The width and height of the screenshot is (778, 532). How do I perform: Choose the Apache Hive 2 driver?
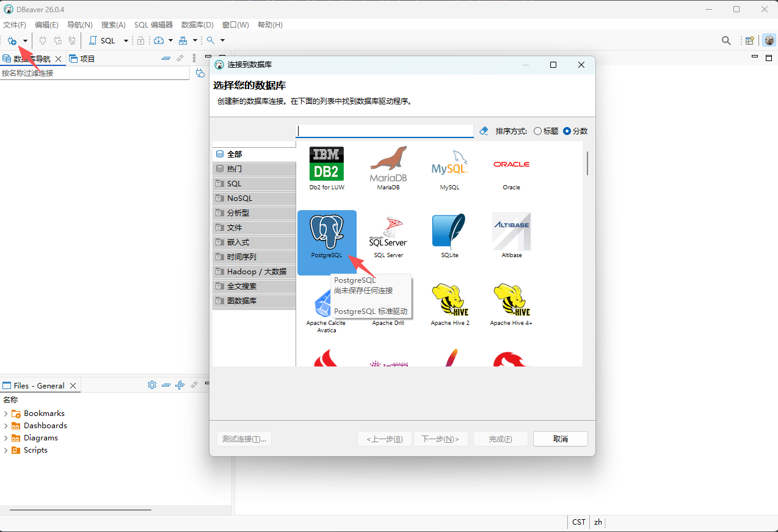pos(450,304)
